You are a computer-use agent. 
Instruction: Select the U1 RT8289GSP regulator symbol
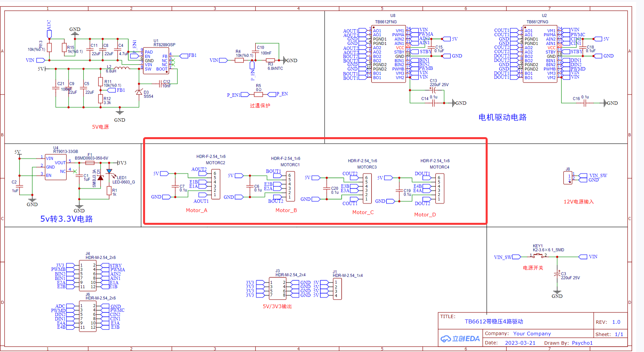[156, 60]
